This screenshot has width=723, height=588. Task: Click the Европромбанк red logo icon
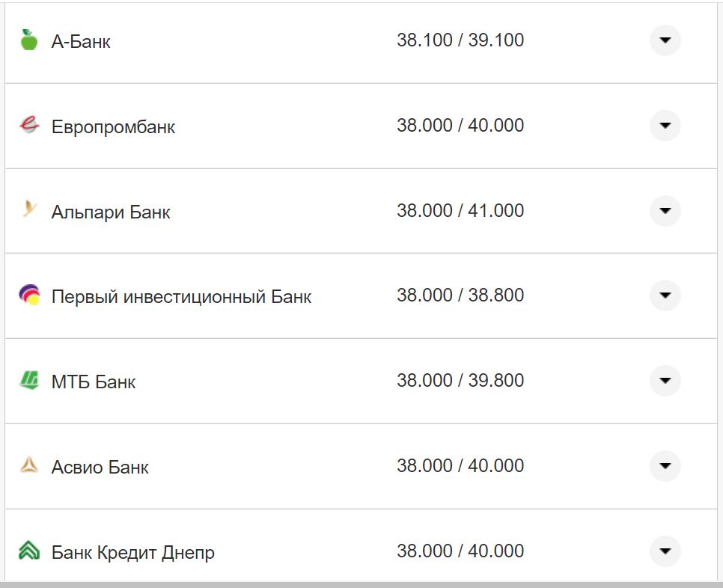(x=29, y=126)
